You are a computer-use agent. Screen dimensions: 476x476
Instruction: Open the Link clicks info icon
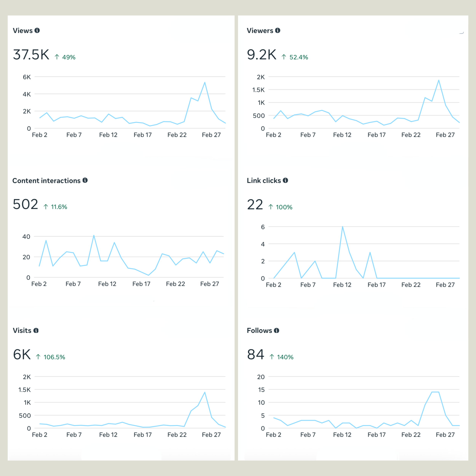(x=285, y=180)
